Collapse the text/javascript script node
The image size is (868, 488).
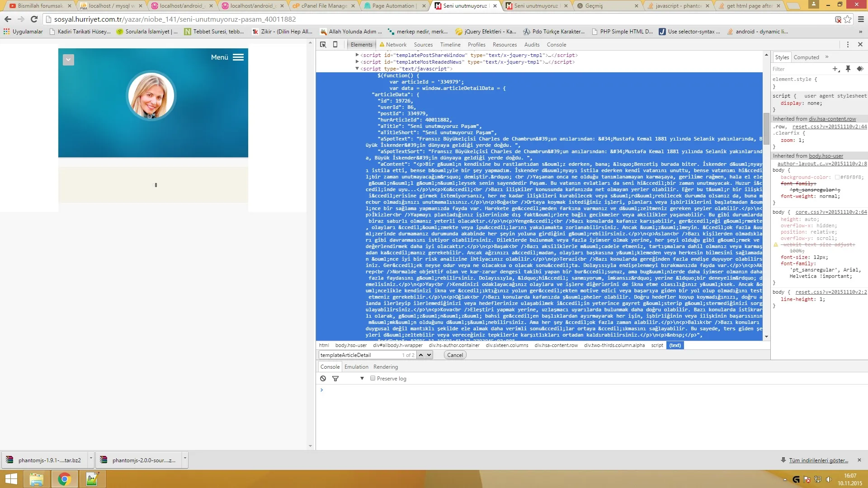357,69
